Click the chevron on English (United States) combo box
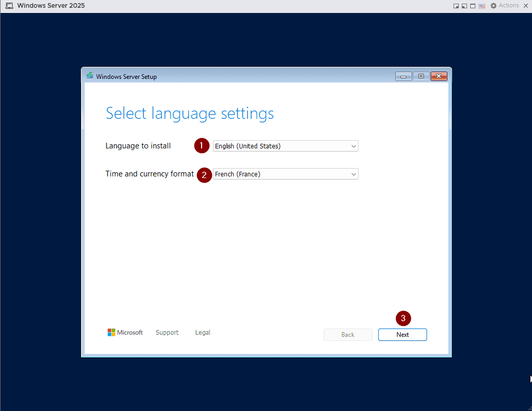Viewport: 532px width, 411px height. click(353, 146)
